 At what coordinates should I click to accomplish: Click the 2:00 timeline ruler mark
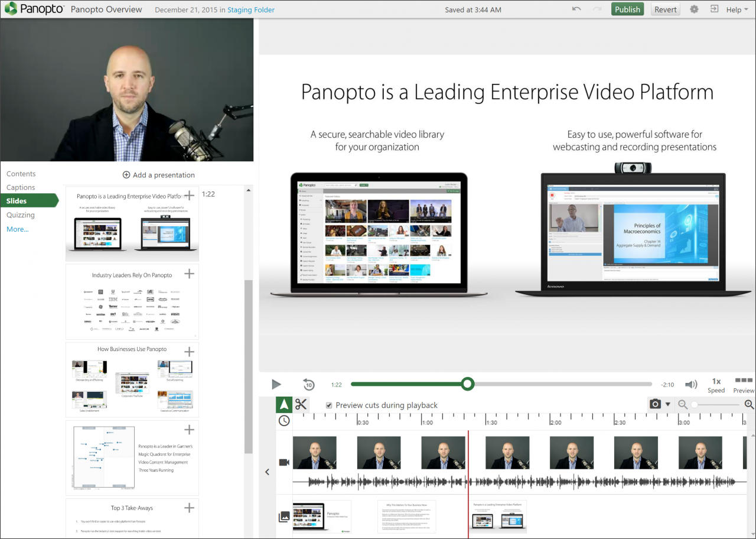[x=555, y=422]
